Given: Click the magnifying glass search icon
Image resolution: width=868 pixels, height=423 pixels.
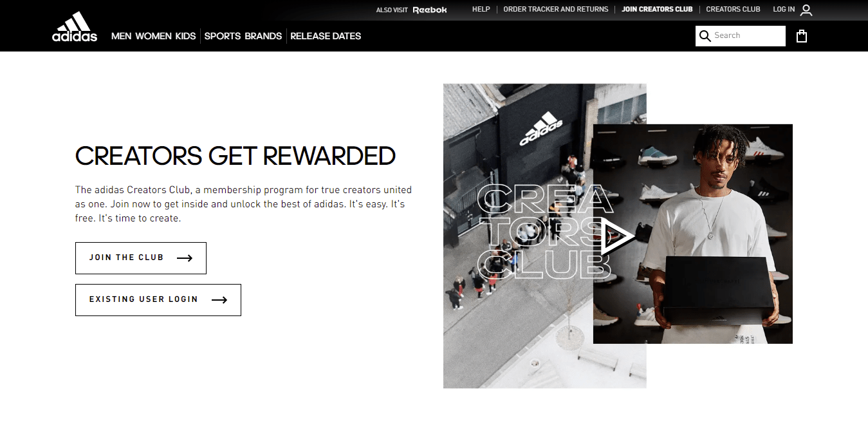Looking at the screenshot, I should click(705, 36).
